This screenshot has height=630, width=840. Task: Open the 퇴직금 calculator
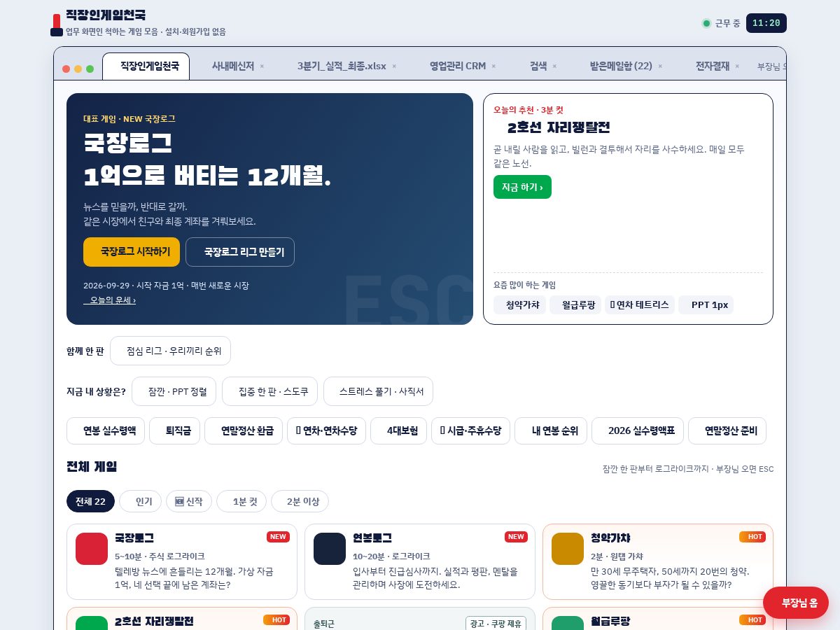click(175, 431)
